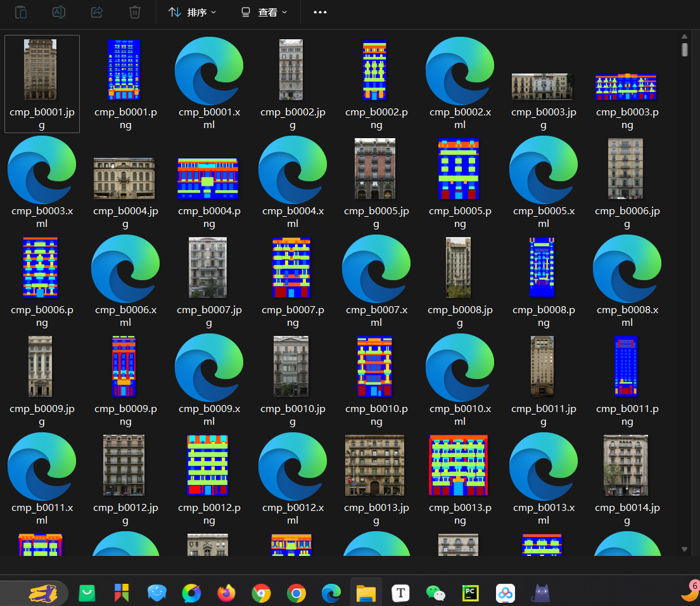Select the cmp_b0006.png label map thumbnail
The image size is (700, 606).
40,268
